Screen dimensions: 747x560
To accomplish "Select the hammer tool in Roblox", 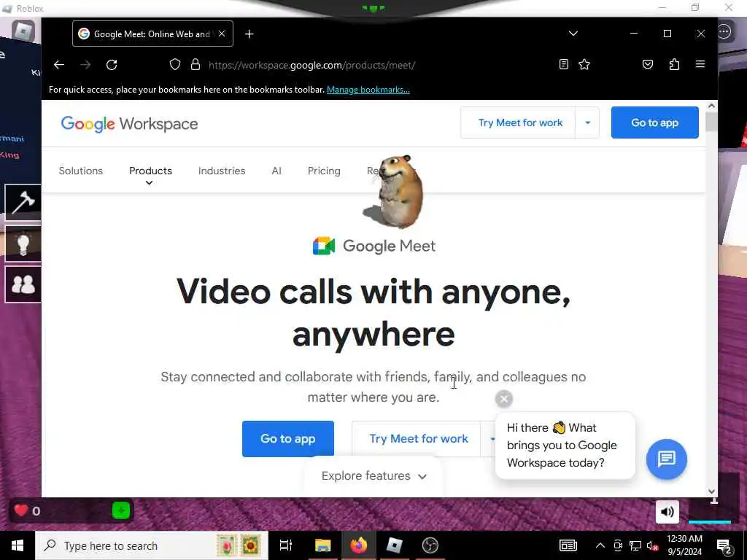I will pyautogui.click(x=23, y=203).
